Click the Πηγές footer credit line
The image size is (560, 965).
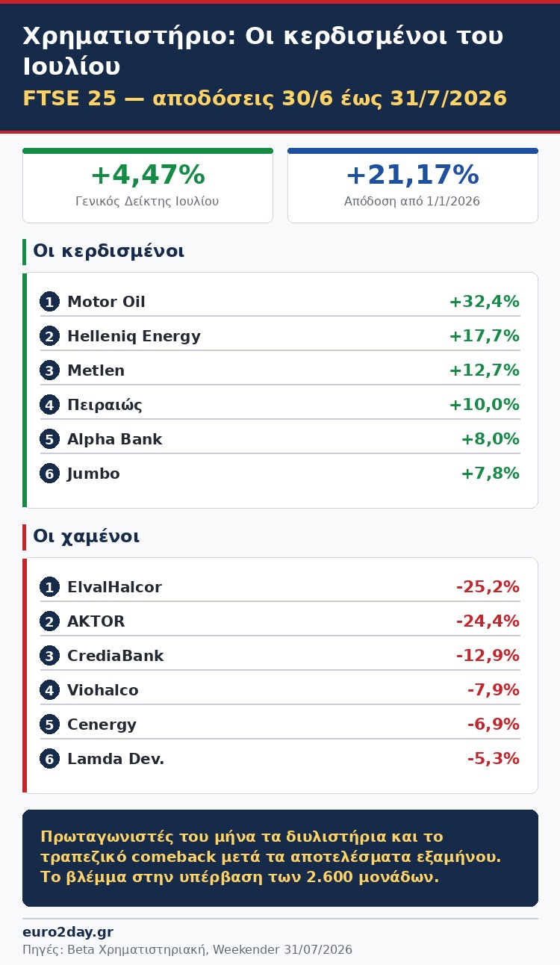click(x=187, y=950)
